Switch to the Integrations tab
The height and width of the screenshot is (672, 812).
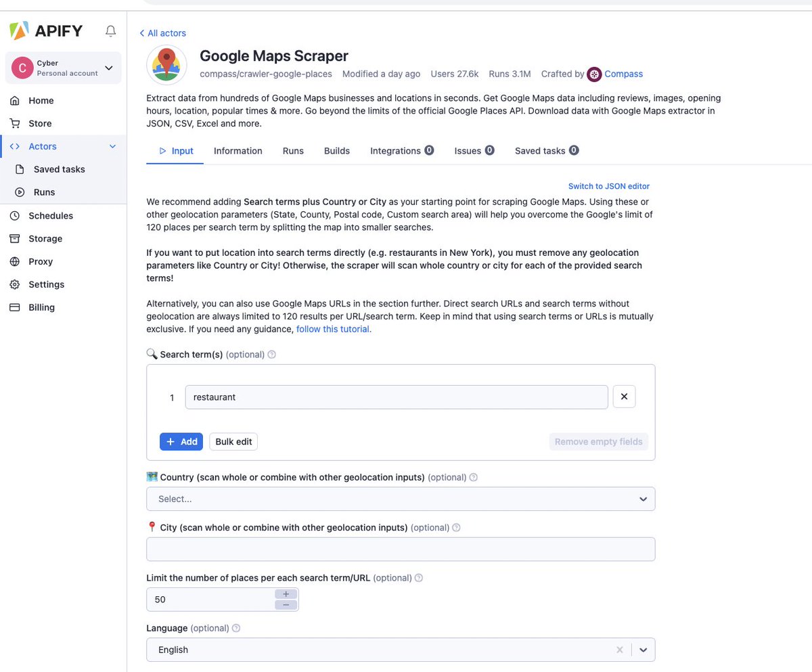402,151
